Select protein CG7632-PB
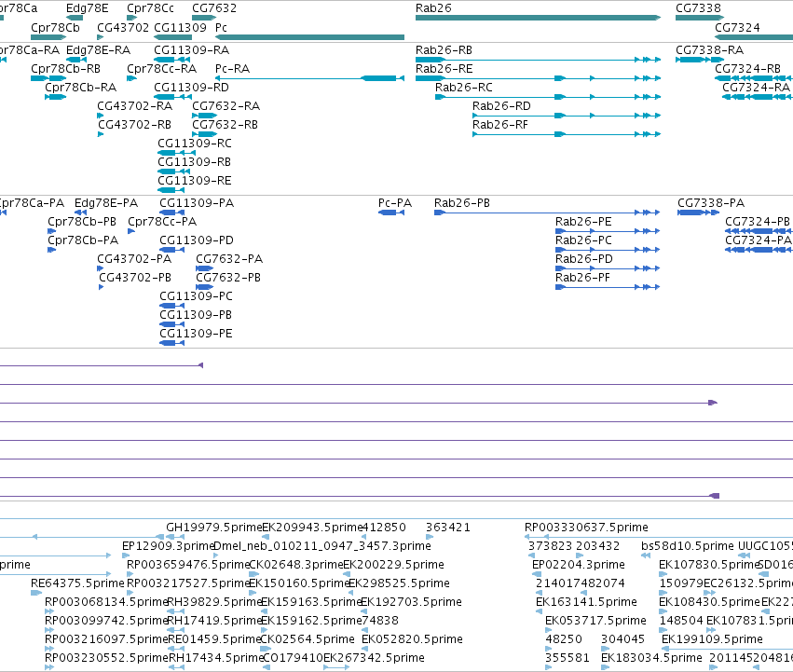Image resolution: width=793 pixels, height=672 pixels. point(228,279)
